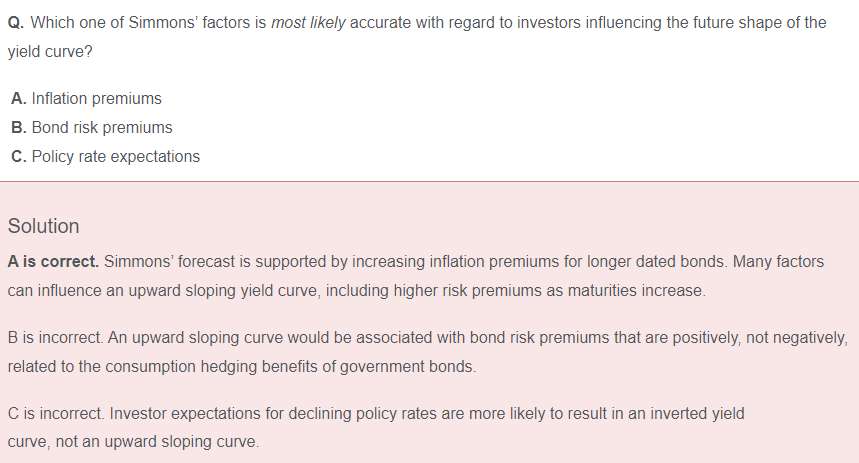Click the B is incorrect explanation paragraph

point(428,352)
